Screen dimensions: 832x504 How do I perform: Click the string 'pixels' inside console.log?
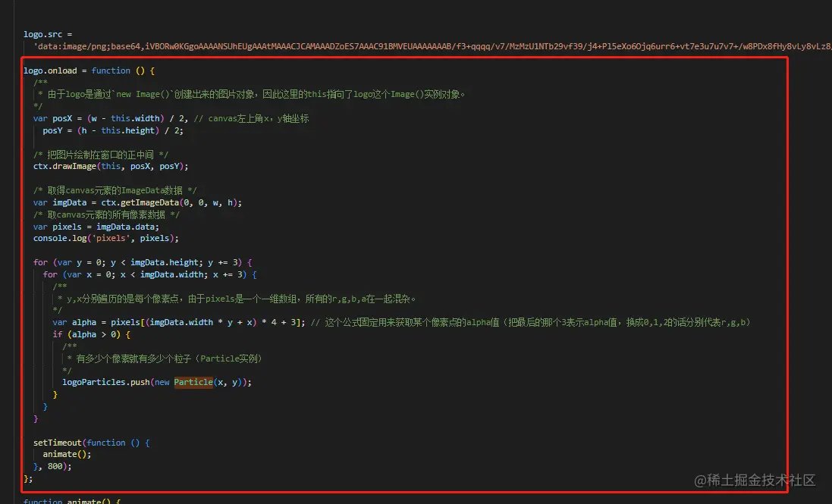pyautogui.click(x=111, y=239)
